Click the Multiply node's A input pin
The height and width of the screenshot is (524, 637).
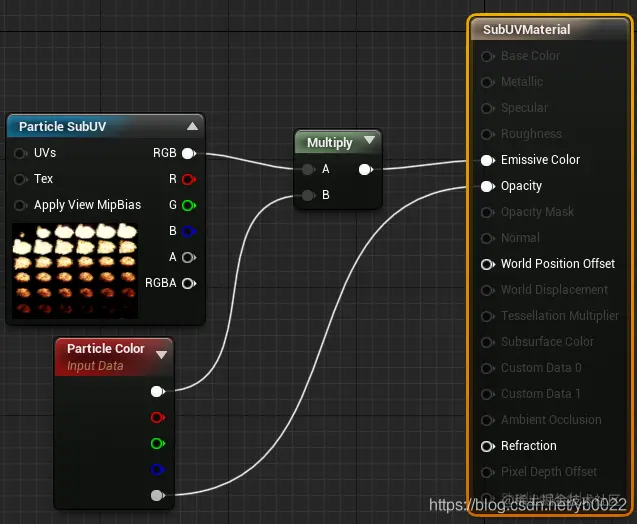[x=308, y=169]
